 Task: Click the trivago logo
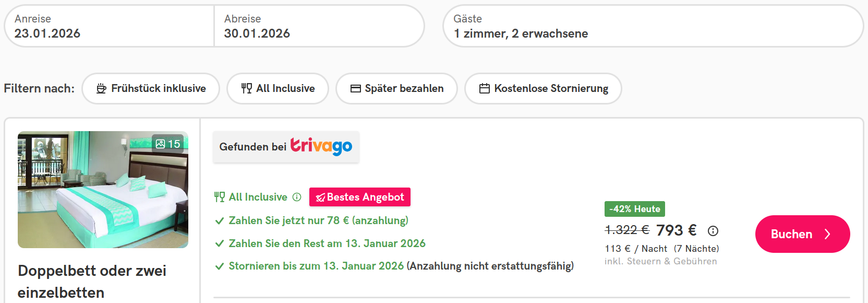point(321,146)
